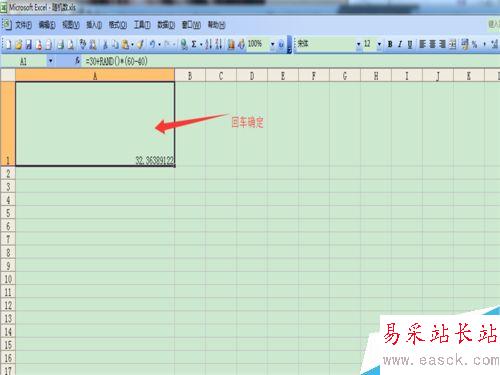The image size is (500, 375).
Task: Open the 格式(O) menu
Action: point(118,25)
